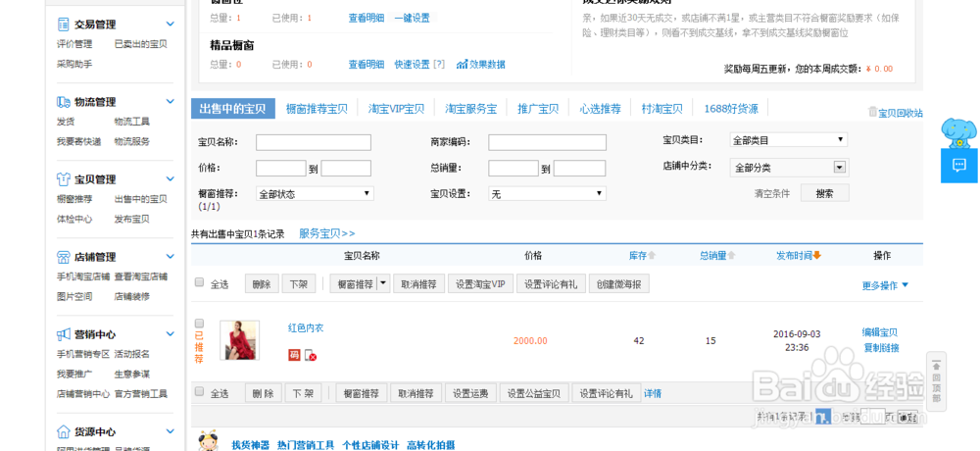The image size is (980, 451).
Task: Tick the top 全选 checkbox
Action: point(199,282)
